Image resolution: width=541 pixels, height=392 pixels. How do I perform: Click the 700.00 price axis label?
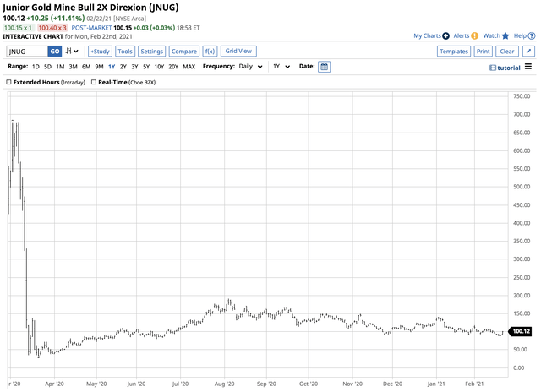(522, 114)
